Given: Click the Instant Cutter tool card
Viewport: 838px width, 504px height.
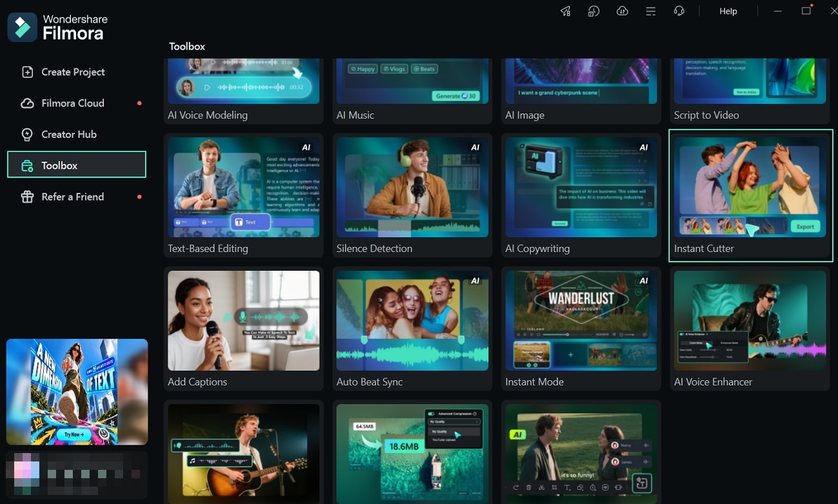Looking at the screenshot, I should [750, 195].
